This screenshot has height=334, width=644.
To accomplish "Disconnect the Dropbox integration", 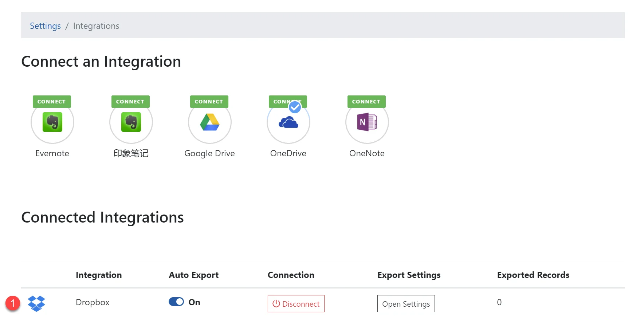I will pos(296,304).
